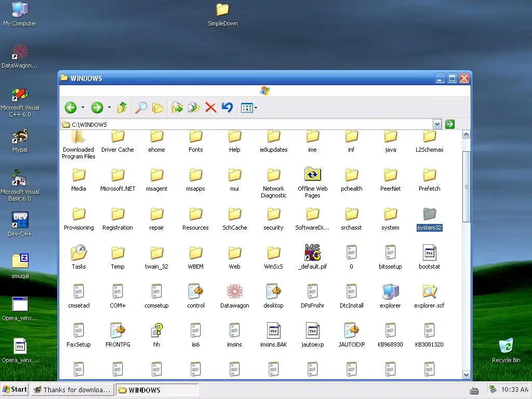Click the red Delete X icon
The image size is (532, 399).
tap(211, 108)
